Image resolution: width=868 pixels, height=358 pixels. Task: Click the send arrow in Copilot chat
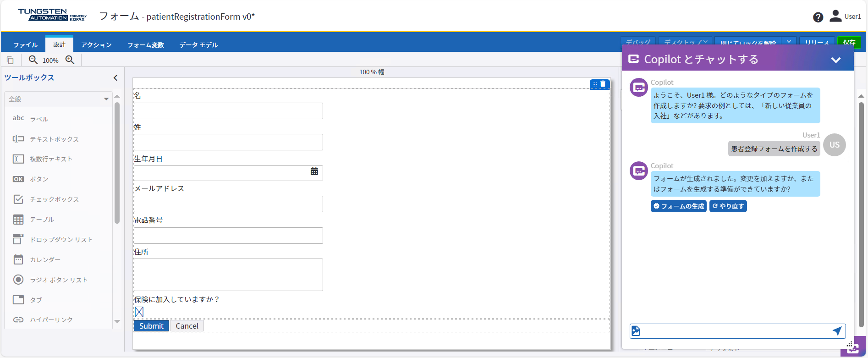(x=837, y=331)
